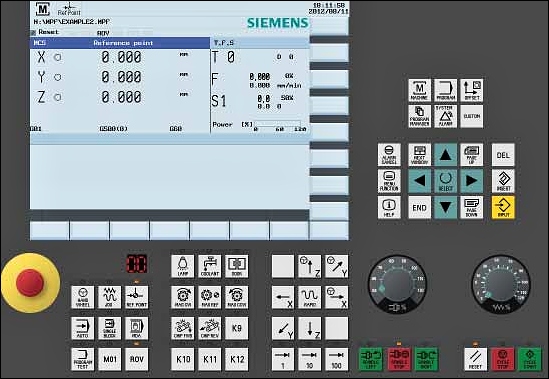
Task: Click the Page Down key
Action: pos(472,207)
